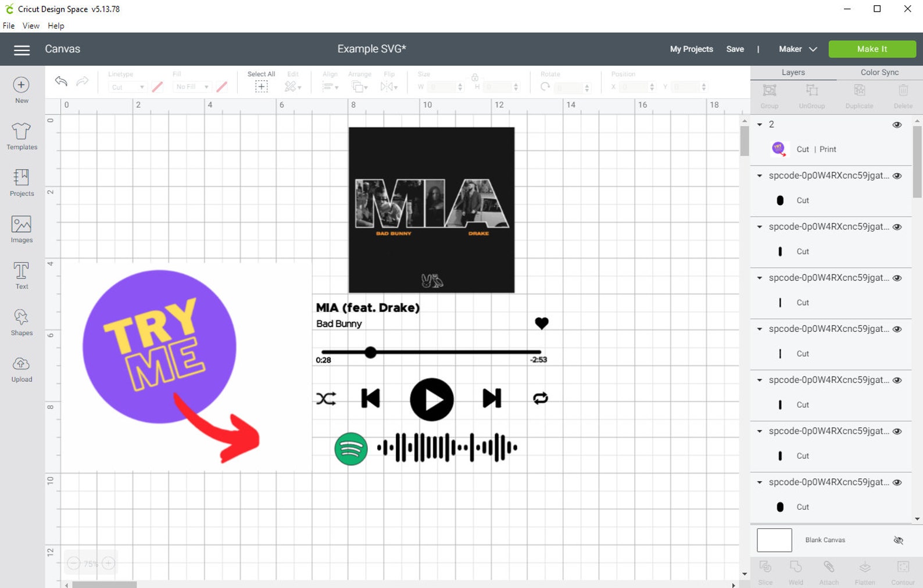Collapse layer group 2

760,124
